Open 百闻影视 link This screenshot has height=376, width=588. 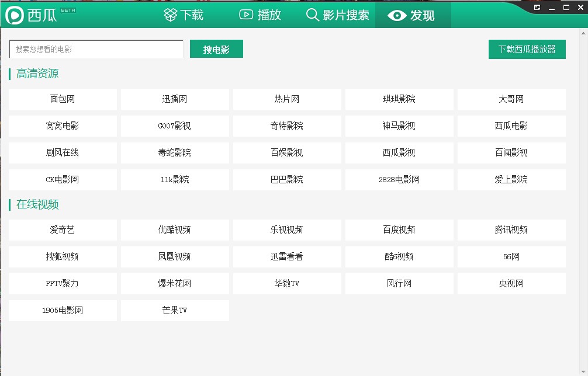[511, 153]
